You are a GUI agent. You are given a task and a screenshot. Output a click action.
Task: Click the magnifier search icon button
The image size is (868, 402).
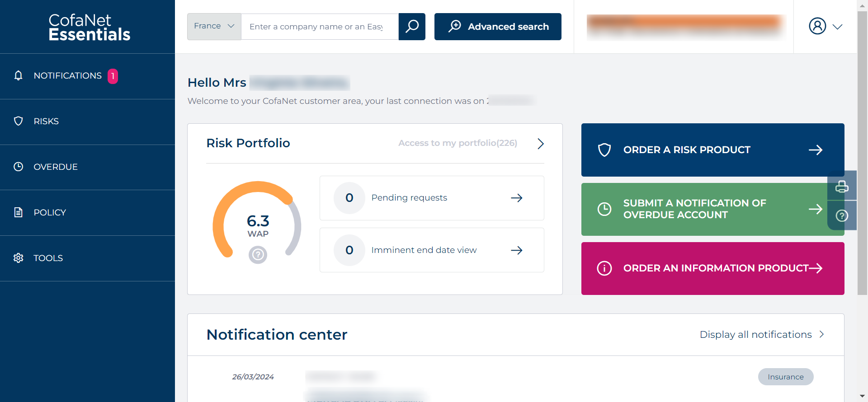[412, 27]
